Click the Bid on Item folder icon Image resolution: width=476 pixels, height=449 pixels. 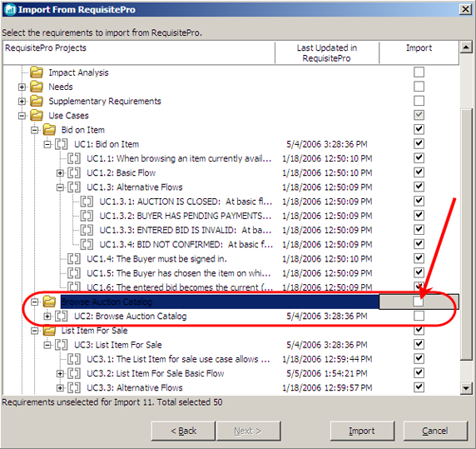pos(49,130)
